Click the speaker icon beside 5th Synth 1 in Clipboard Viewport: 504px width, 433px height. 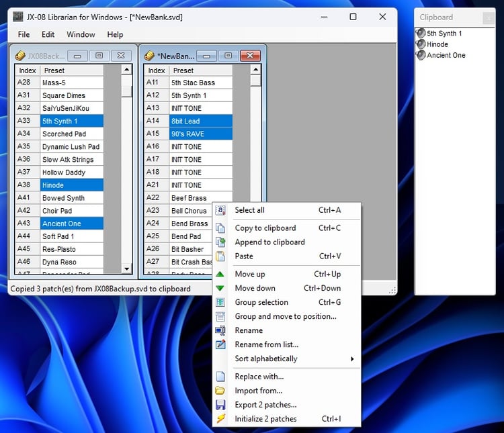tap(421, 33)
